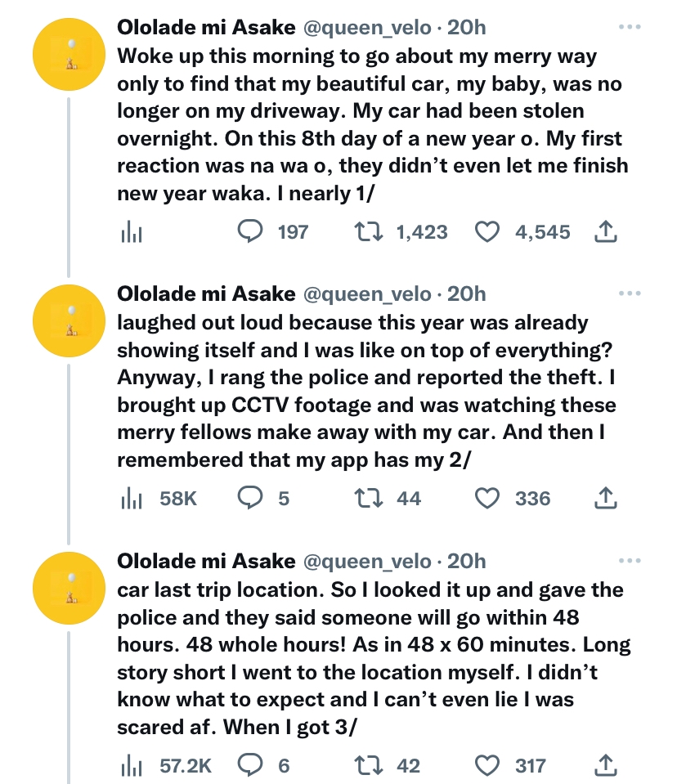Open more options menu on the third tweet
This screenshot has height=784, width=677.
pos(630,561)
